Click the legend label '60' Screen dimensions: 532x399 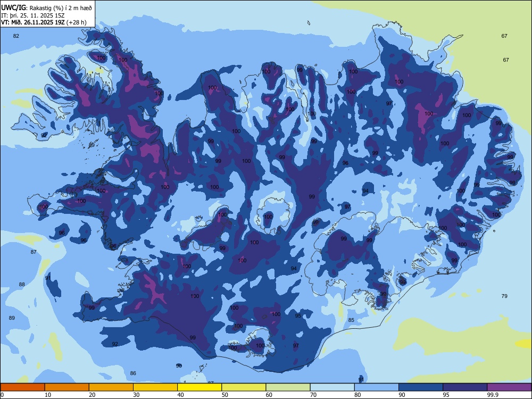point(269,395)
